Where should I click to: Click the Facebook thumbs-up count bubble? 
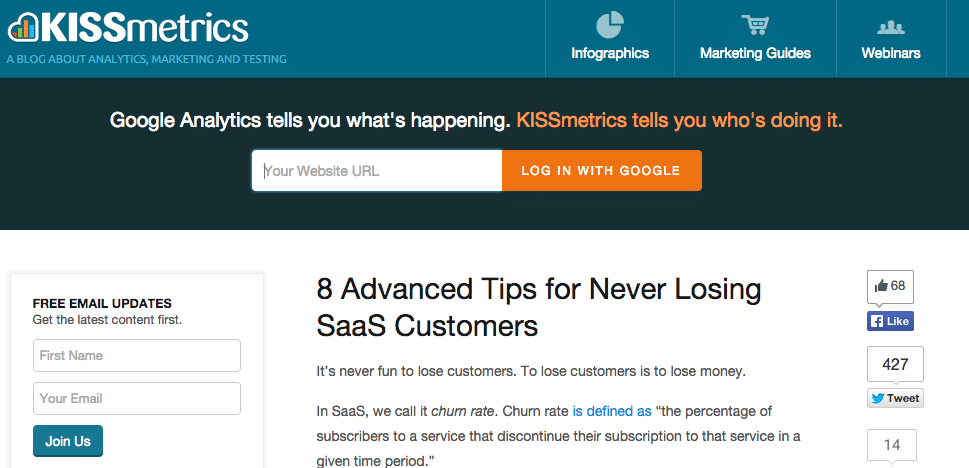click(890, 286)
